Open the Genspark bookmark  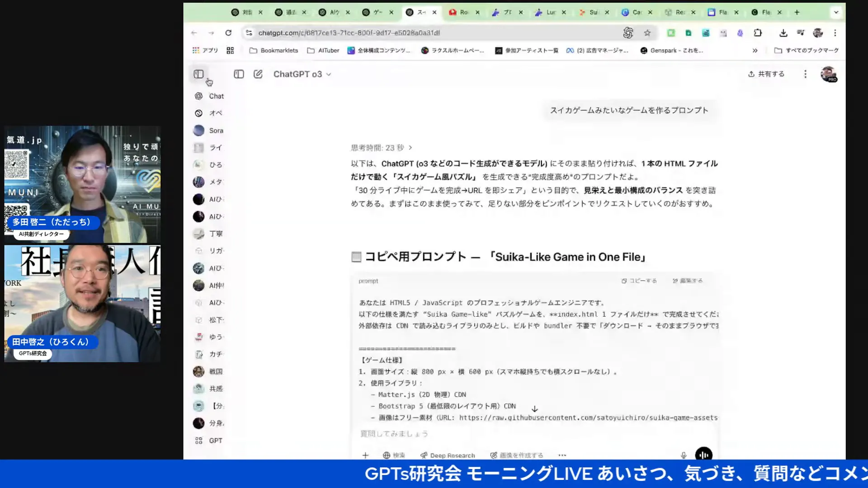coord(672,51)
